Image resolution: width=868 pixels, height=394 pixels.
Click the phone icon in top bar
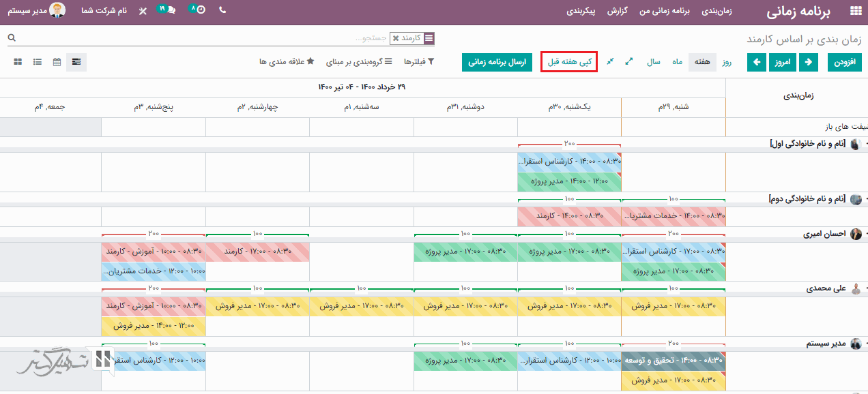(222, 11)
